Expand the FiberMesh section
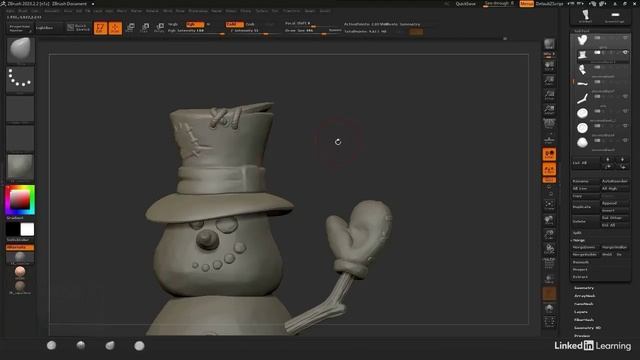 click(584, 320)
